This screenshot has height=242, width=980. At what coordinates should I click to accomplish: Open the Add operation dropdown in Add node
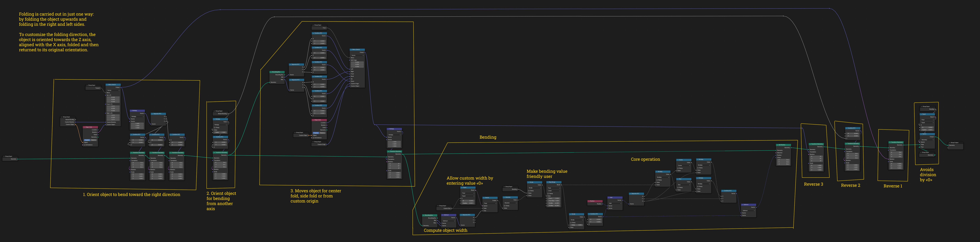pyautogui.click(x=615, y=203)
